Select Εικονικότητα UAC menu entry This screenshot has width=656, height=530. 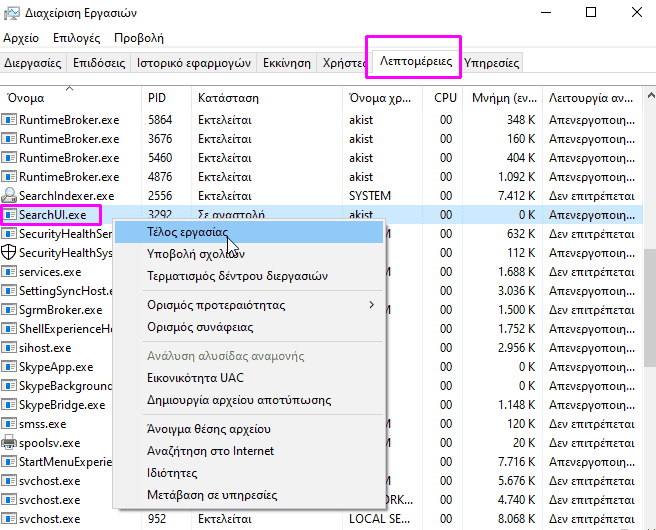[249, 378]
